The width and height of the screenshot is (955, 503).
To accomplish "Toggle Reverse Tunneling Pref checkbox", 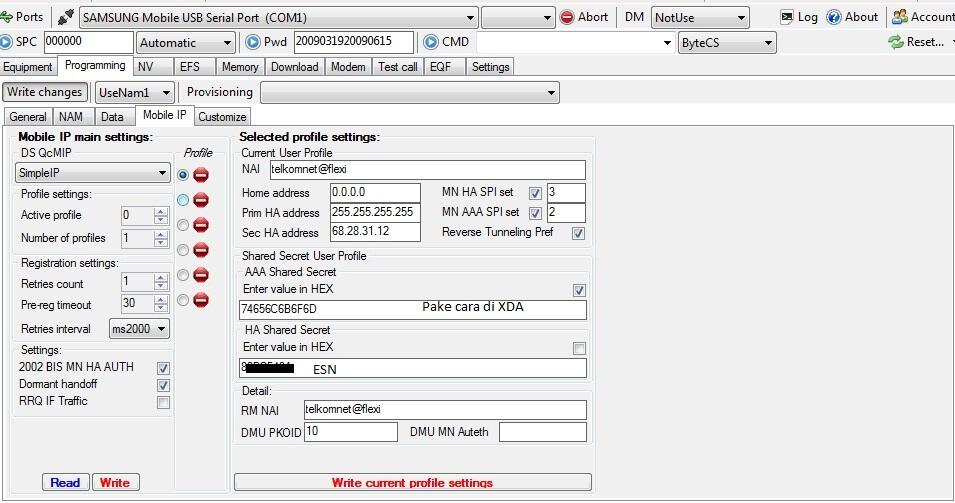I will (578, 233).
